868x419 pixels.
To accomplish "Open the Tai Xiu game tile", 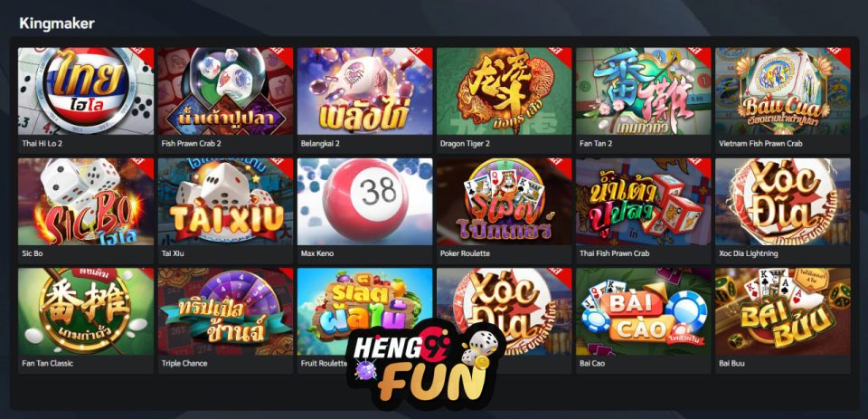I will (225, 202).
